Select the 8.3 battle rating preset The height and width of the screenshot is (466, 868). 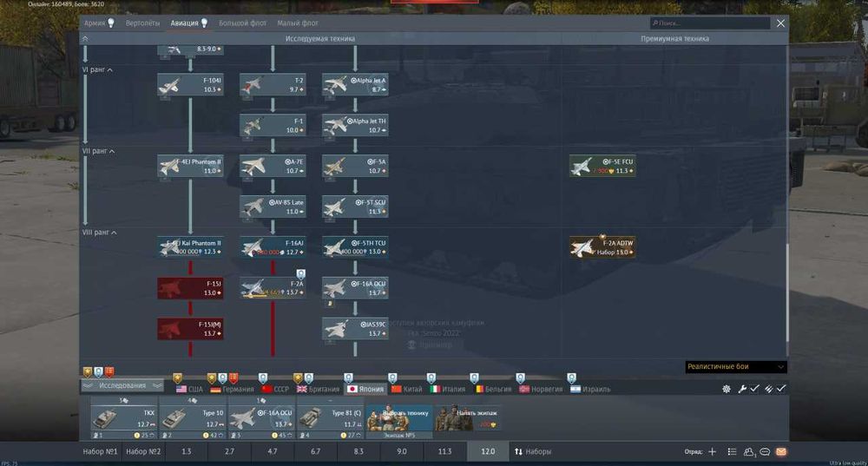point(358,451)
